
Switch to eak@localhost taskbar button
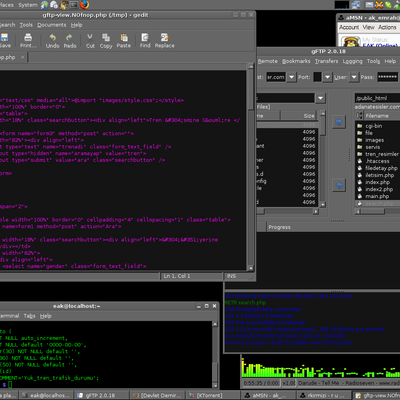[x=46, y=395]
